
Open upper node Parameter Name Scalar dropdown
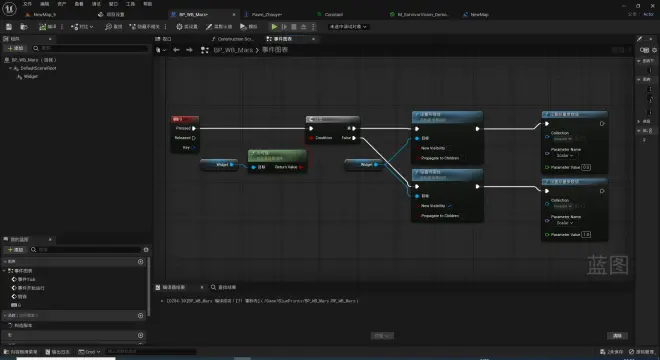point(564,155)
